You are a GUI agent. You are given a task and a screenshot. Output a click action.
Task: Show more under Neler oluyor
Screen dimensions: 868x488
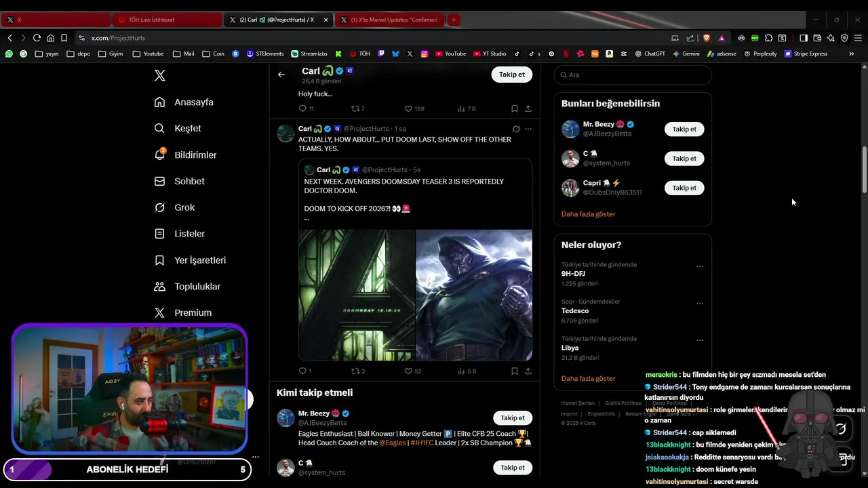[589, 379]
